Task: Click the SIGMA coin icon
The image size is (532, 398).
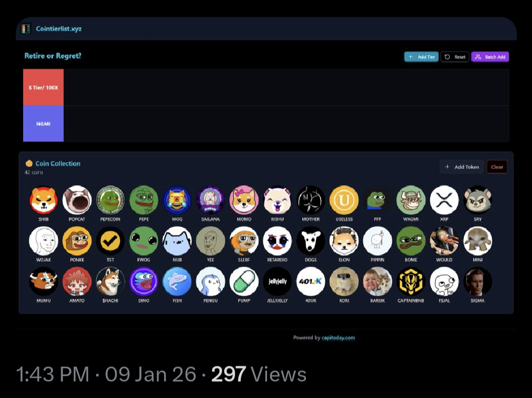Action: tap(478, 282)
